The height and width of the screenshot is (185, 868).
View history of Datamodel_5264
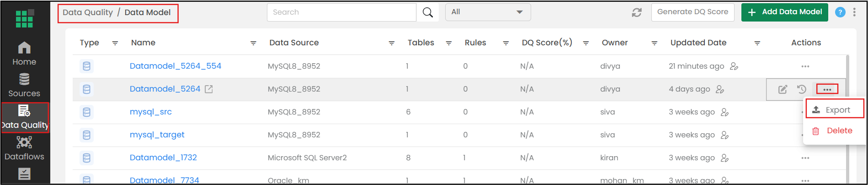pos(802,89)
